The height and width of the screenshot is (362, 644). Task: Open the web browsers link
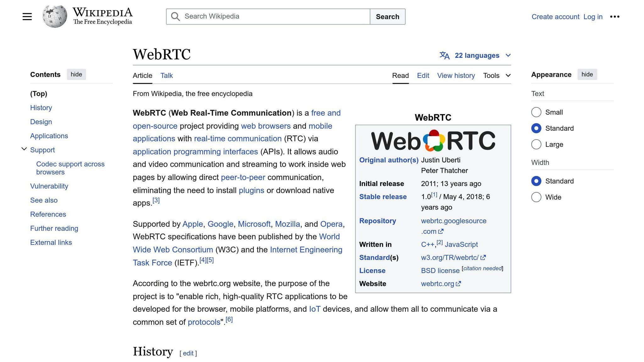[266, 126]
